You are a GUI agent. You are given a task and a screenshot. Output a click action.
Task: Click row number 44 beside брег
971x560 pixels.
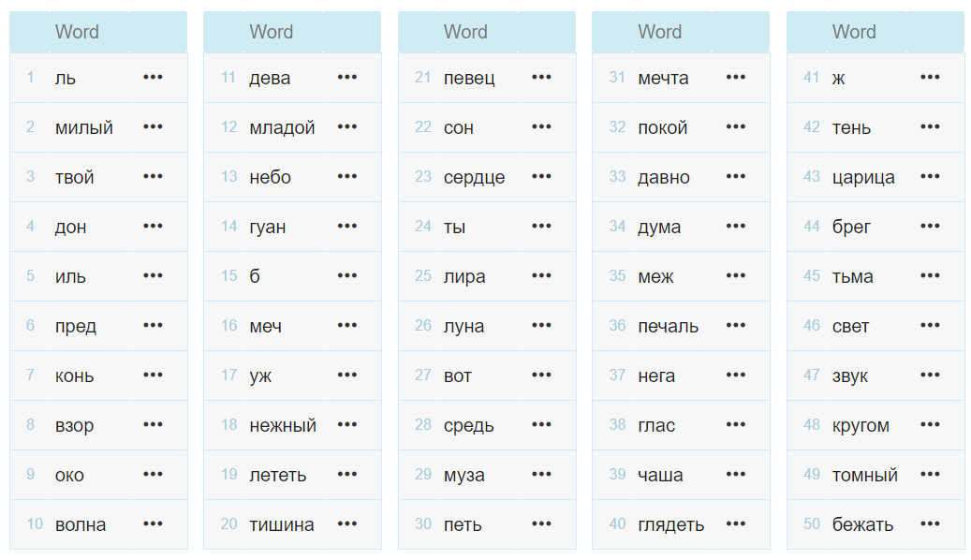click(x=812, y=226)
